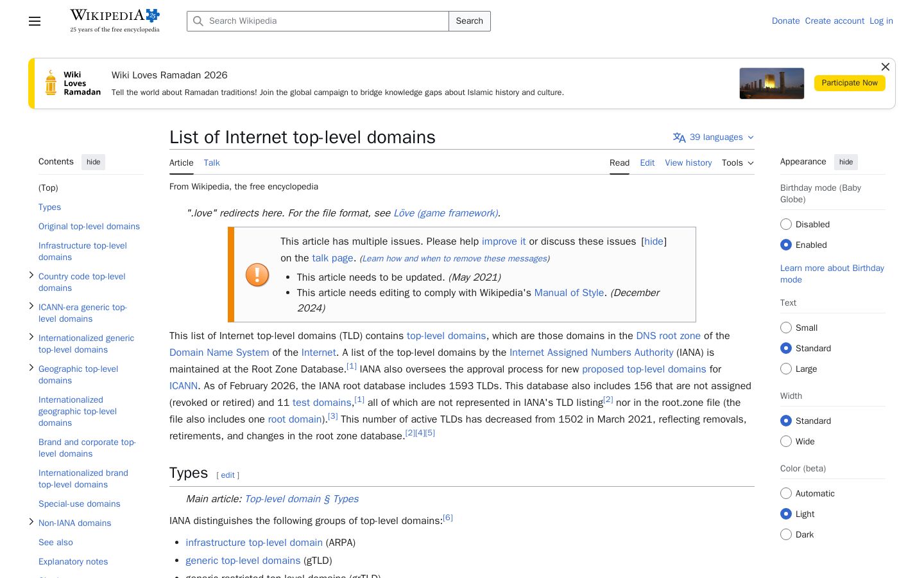This screenshot has width=924, height=578.
Task: Open Top-level domain § Types main article
Action: click(x=302, y=499)
